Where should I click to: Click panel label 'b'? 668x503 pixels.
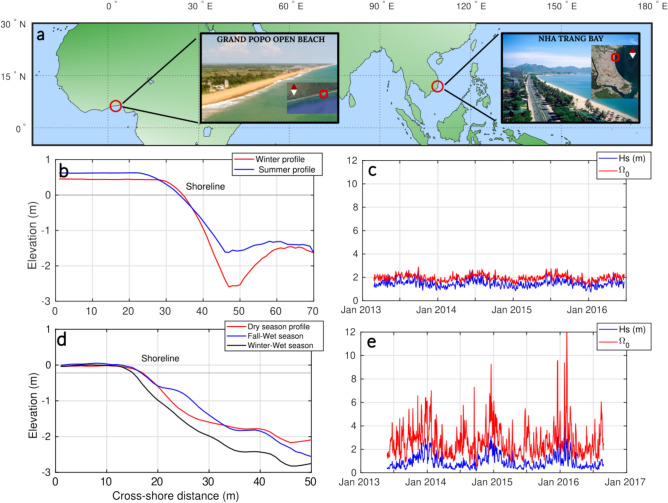click(x=63, y=170)
